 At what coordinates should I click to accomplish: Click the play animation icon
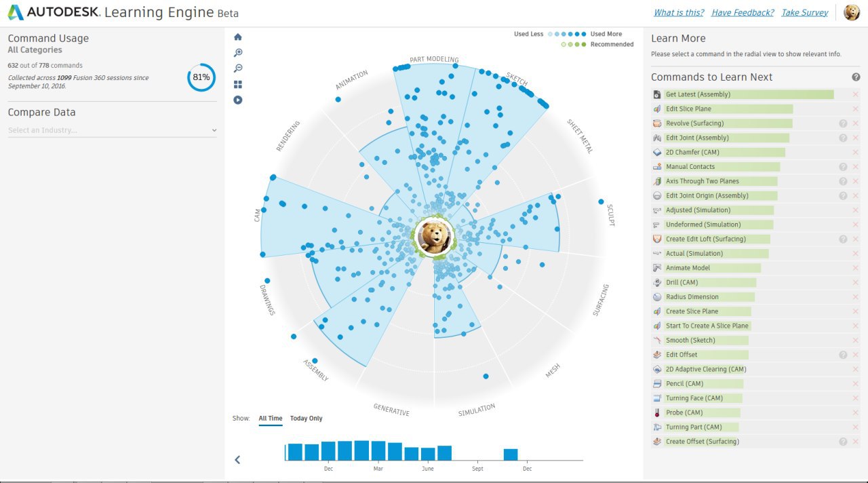[238, 100]
